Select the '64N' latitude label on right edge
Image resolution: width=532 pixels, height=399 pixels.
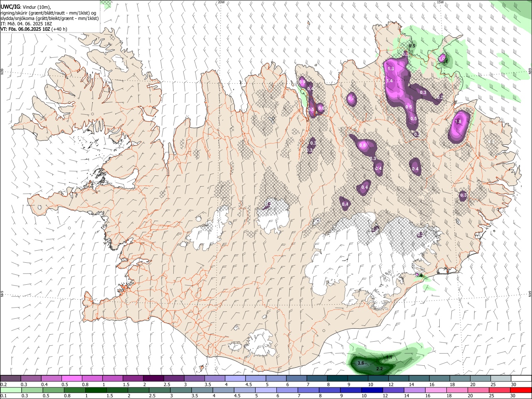530,293
